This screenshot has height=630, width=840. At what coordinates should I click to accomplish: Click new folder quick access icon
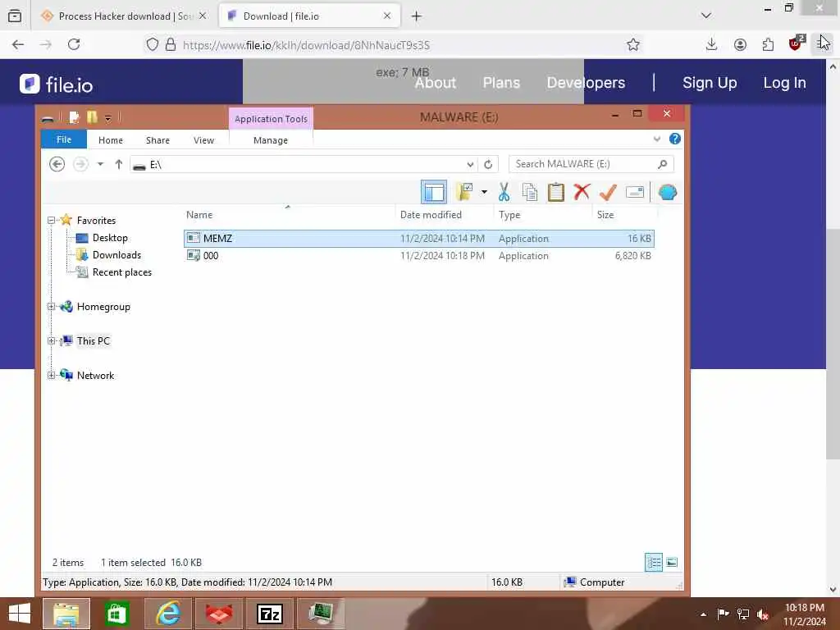(92, 117)
